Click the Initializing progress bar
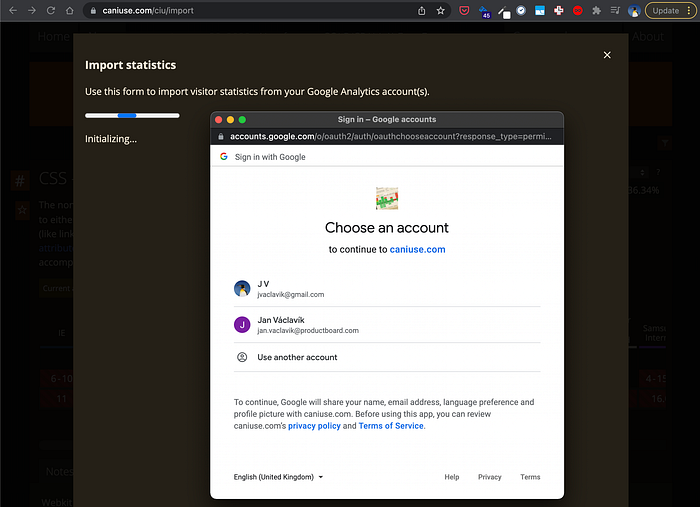Image resolution: width=700 pixels, height=507 pixels. point(132,116)
